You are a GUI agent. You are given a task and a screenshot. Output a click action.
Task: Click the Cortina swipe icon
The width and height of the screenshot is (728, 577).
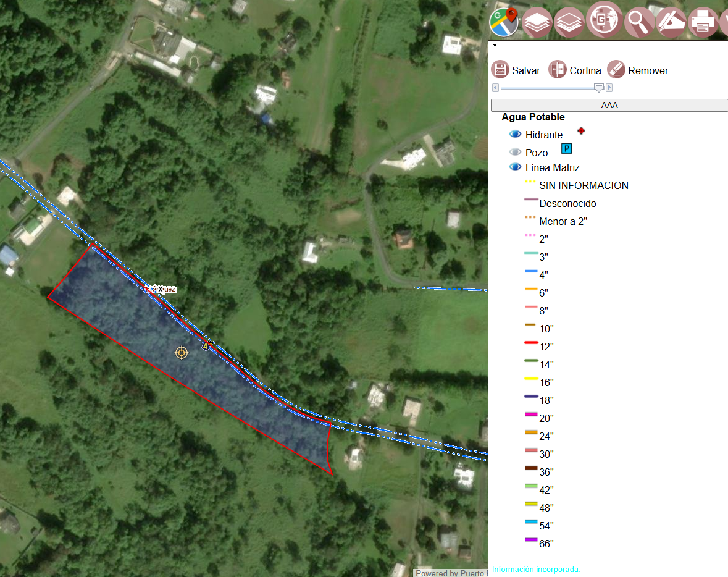click(x=557, y=70)
